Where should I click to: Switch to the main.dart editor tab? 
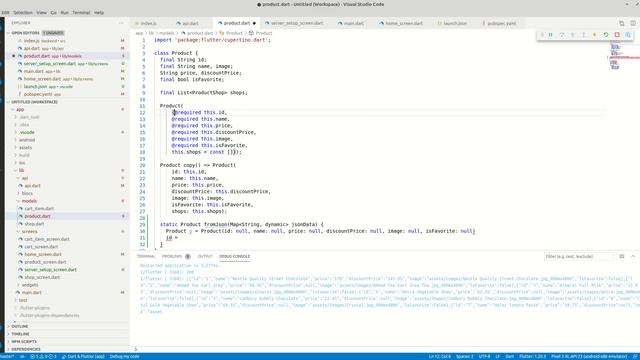pos(353,23)
